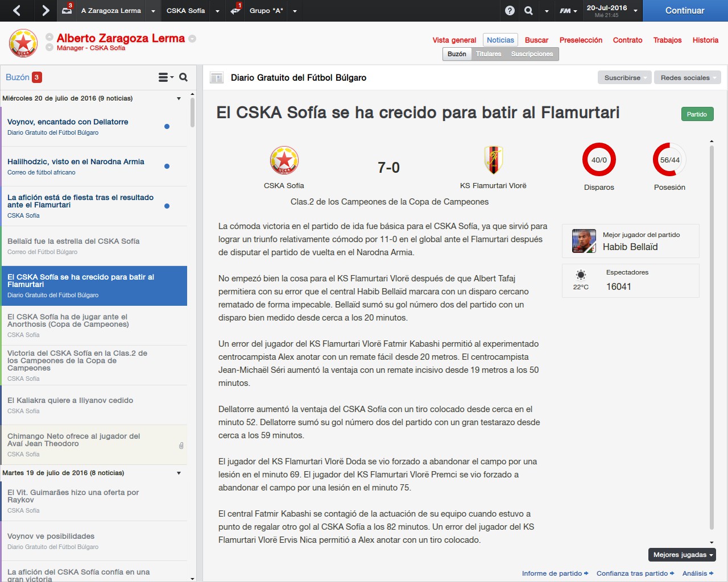
Task: Click the unread dot on the La afición news
Action: [x=167, y=206]
